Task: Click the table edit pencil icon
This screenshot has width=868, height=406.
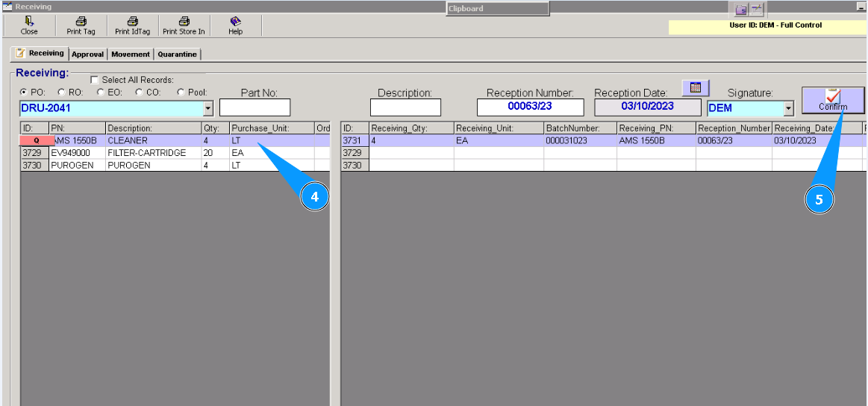Action: point(756,10)
